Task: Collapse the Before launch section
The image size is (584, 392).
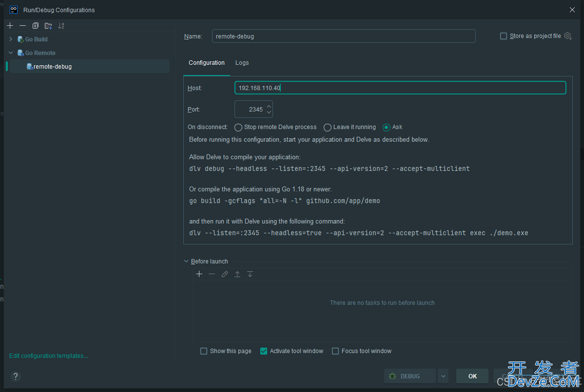Action: 186,261
